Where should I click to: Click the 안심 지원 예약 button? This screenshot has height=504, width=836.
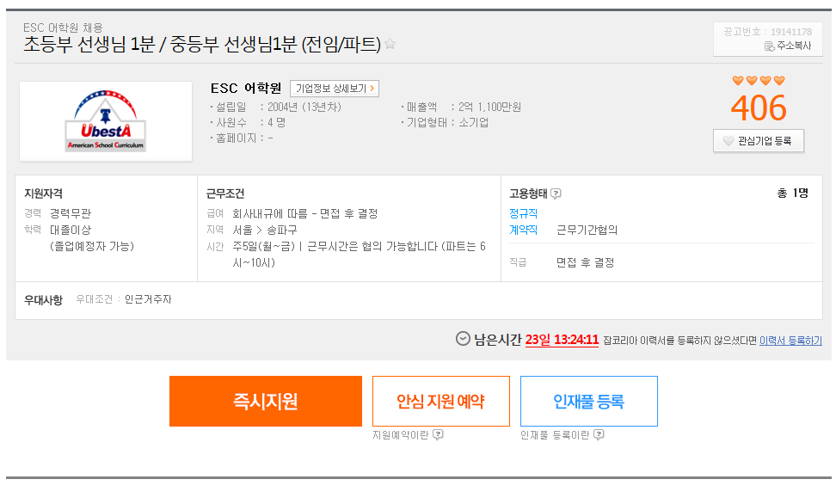[441, 401]
